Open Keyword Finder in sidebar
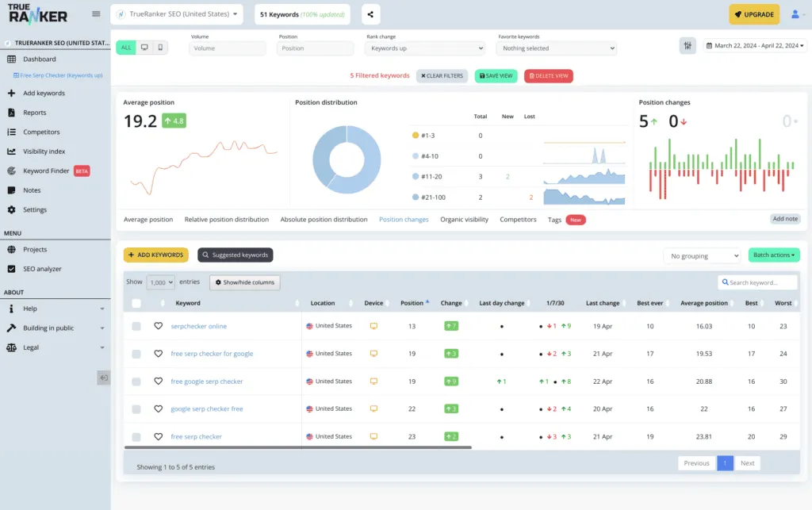This screenshot has width=812, height=510. [46, 171]
